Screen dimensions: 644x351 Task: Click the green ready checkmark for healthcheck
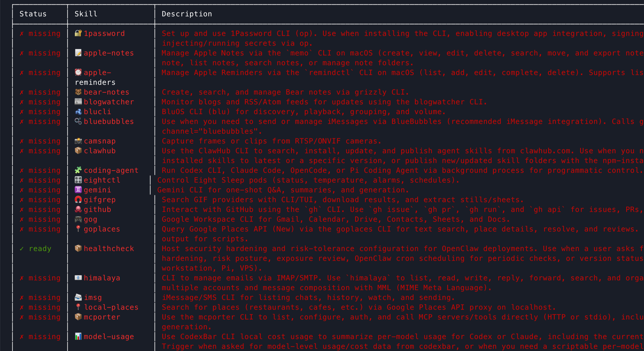(22, 249)
